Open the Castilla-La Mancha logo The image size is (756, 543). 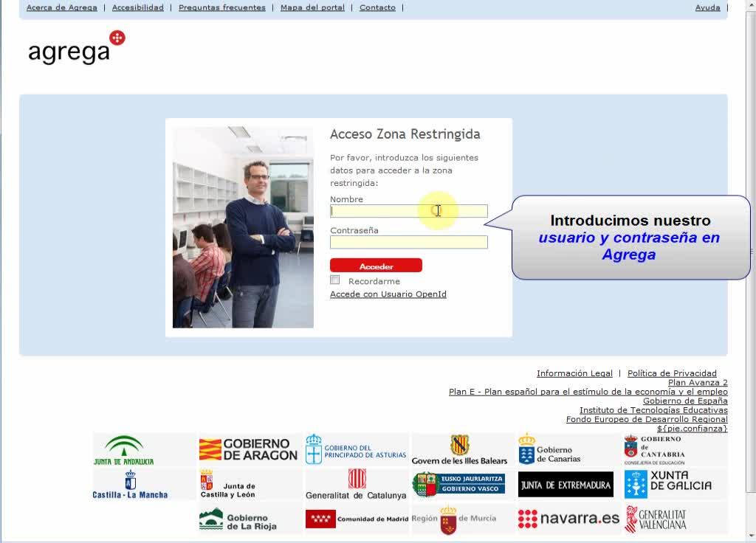(x=130, y=485)
